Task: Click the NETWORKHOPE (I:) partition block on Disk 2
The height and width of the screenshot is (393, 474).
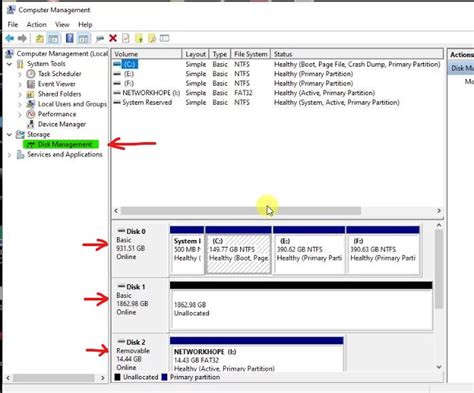Action: click(256, 354)
